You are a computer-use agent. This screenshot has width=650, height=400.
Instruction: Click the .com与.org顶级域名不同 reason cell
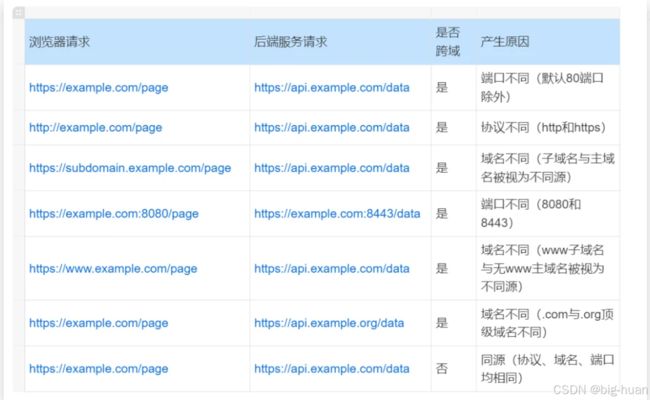(548, 323)
